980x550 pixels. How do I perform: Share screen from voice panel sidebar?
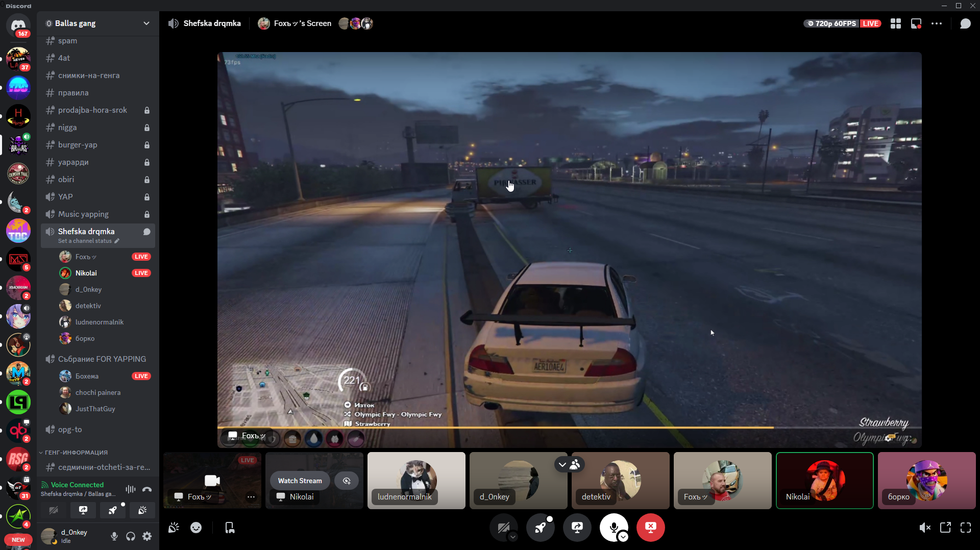pyautogui.click(x=83, y=510)
